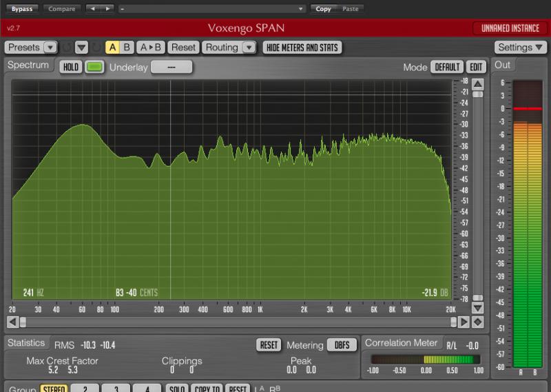Viewport: 551px width, 392px height.
Task: Click the 'B3 -40 CENTS' note readout
Action: (x=136, y=293)
